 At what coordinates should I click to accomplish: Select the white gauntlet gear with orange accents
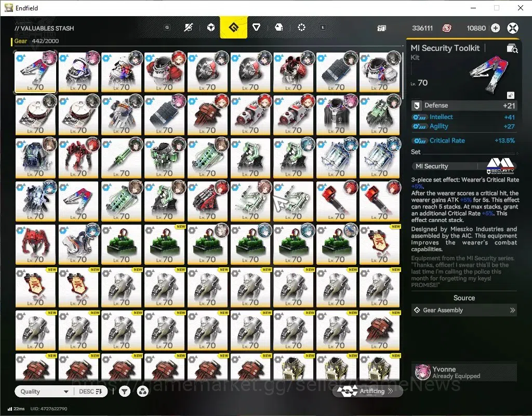(122, 115)
